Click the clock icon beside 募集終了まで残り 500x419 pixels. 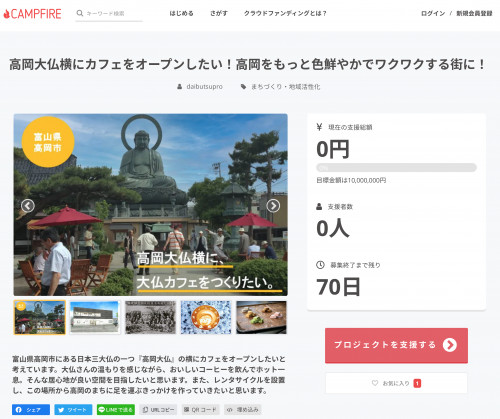tap(320, 265)
